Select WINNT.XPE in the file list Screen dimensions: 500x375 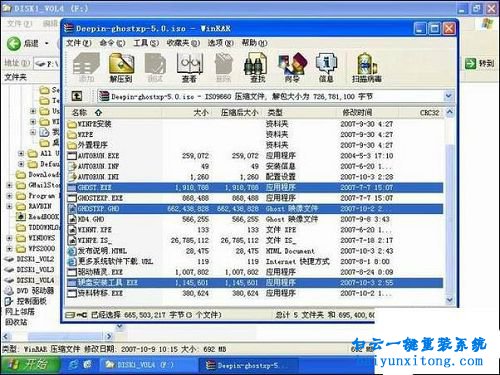click(255, 230)
